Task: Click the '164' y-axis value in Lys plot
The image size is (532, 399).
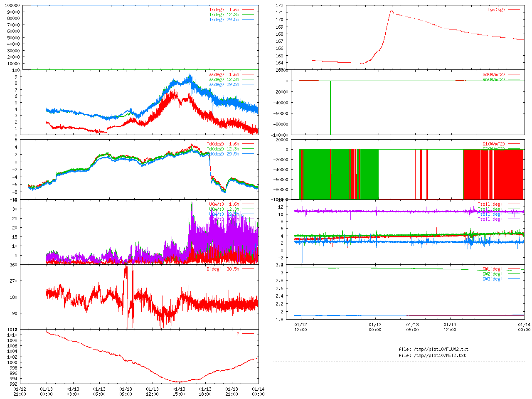Action: [x=279, y=63]
